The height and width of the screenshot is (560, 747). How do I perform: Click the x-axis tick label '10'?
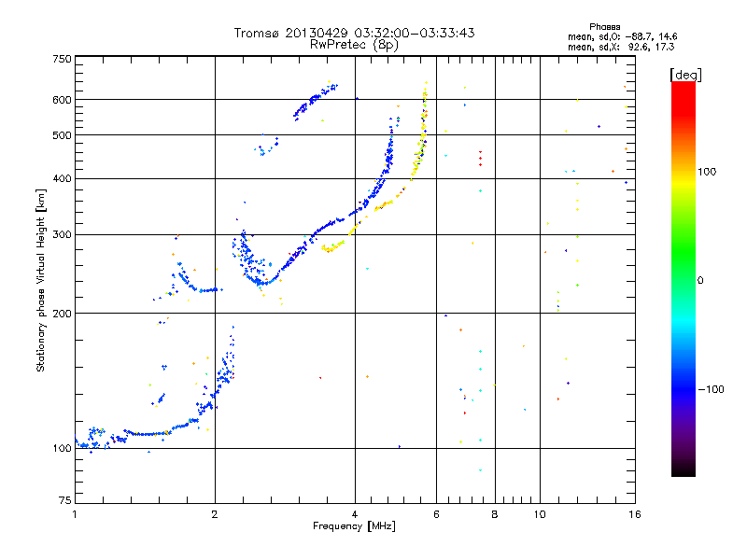[540, 514]
